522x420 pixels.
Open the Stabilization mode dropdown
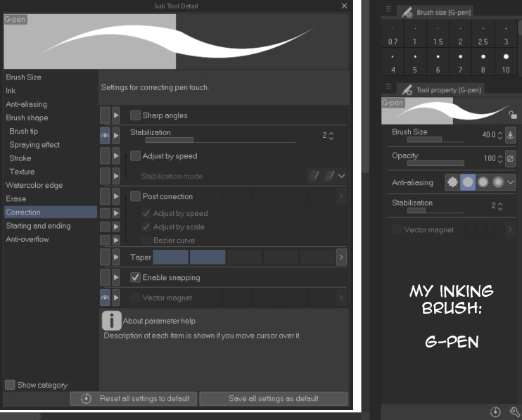342,176
